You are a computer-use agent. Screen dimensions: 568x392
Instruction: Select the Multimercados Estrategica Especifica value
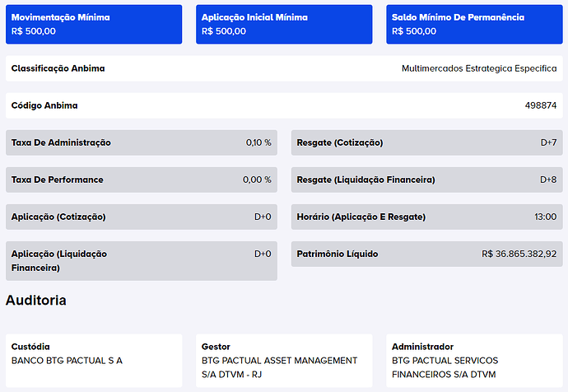479,68
